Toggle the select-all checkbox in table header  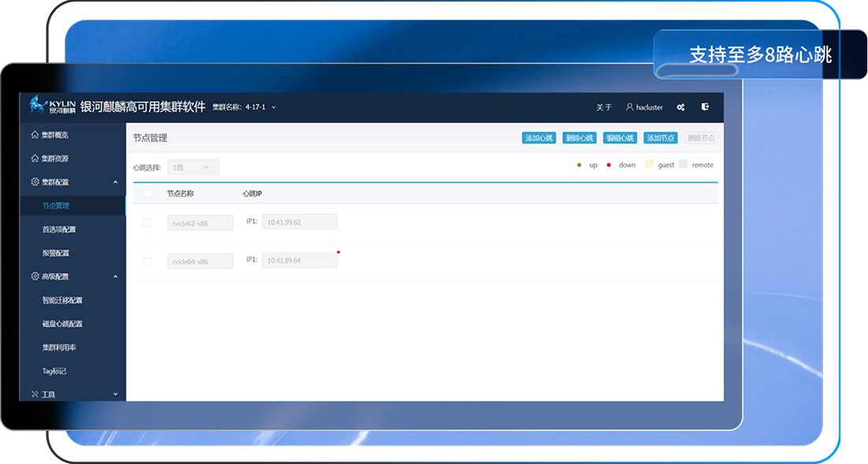coord(147,193)
